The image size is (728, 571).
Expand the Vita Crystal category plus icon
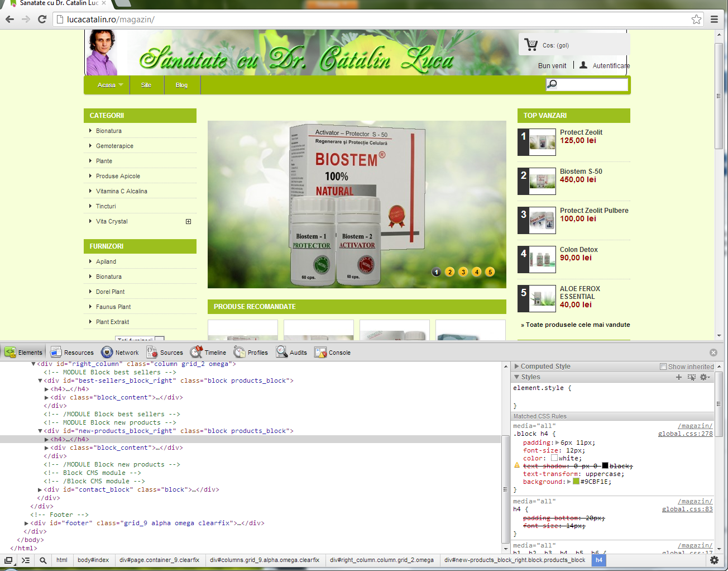click(188, 221)
